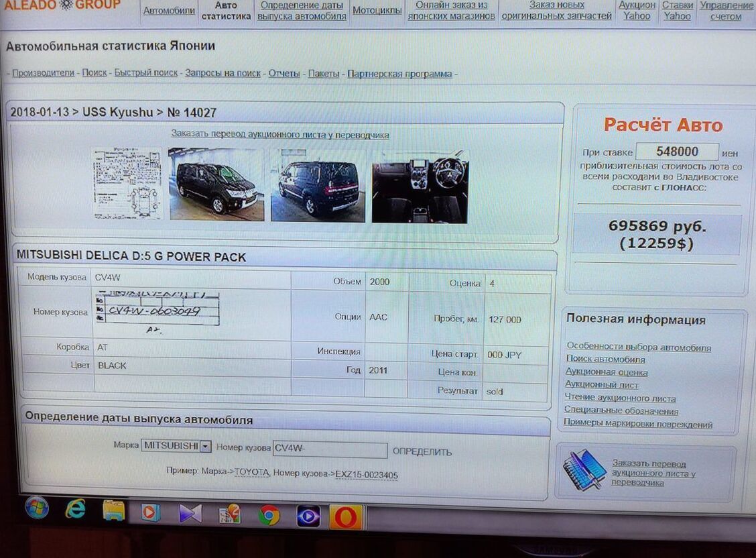Open Ставки Yahoo menu item
The height and width of the screenshot is (558, 756).
(678, 11)
